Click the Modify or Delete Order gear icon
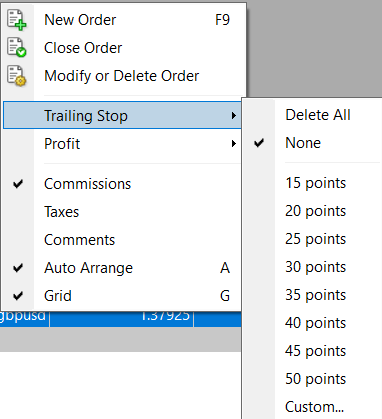 coord(17,76)
